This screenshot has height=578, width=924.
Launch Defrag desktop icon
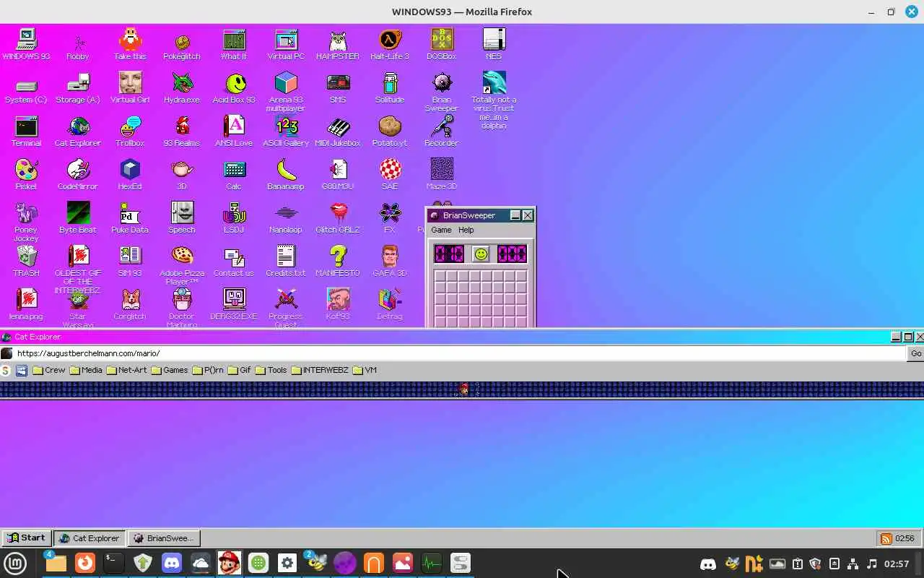pos(390,304)
